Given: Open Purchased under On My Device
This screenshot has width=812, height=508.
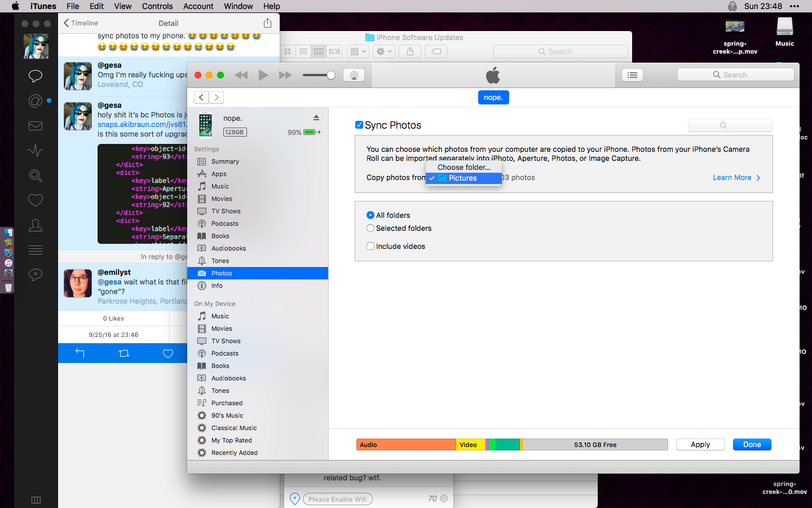Looking at the screenshot, I should tap(227, 403).
